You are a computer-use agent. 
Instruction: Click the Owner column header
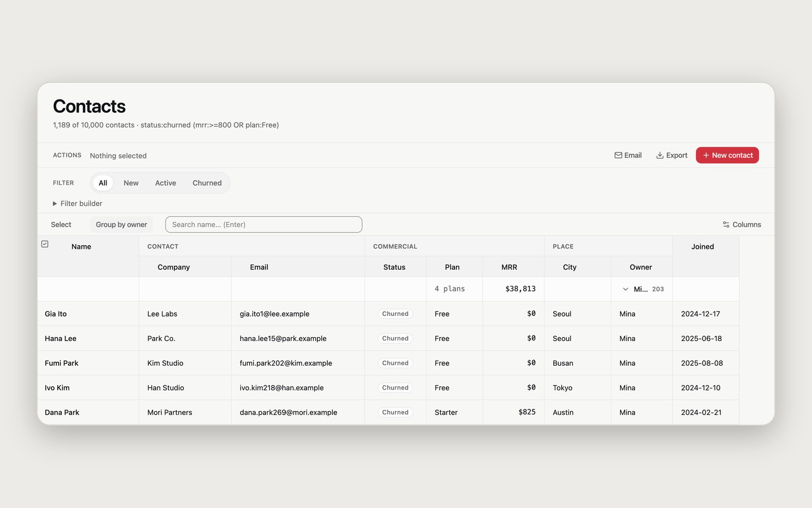[641, 267]
